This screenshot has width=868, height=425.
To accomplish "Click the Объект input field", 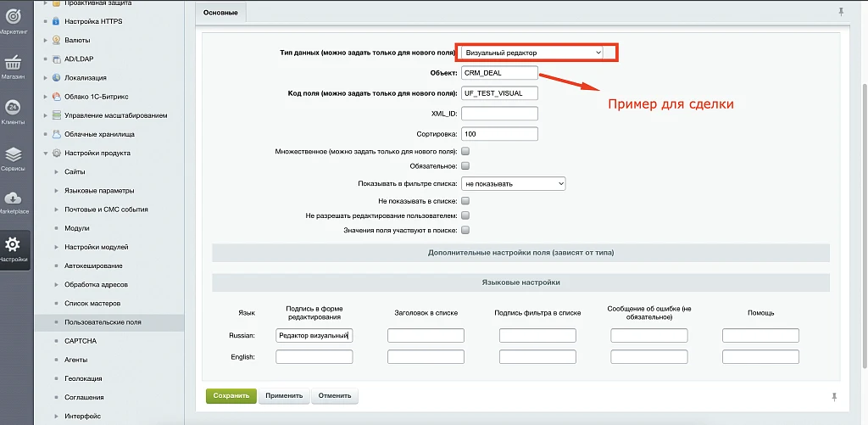I will [x=499, y=73].
